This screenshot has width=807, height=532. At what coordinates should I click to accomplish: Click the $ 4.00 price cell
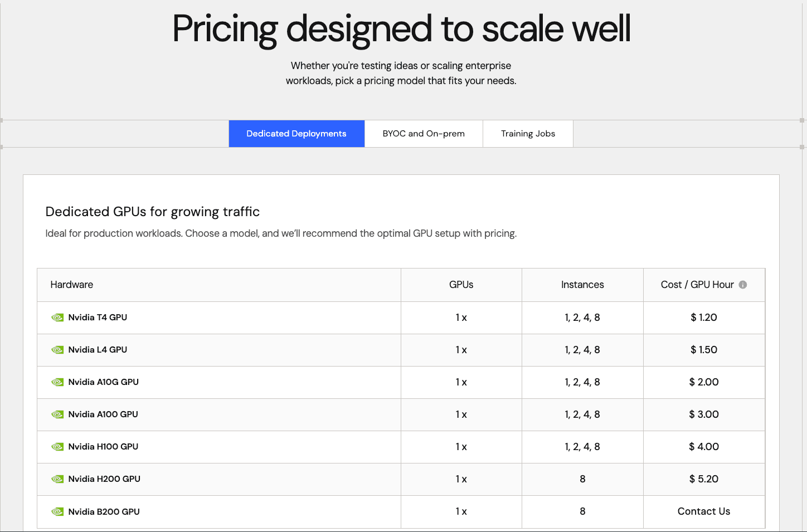(704, 447)
